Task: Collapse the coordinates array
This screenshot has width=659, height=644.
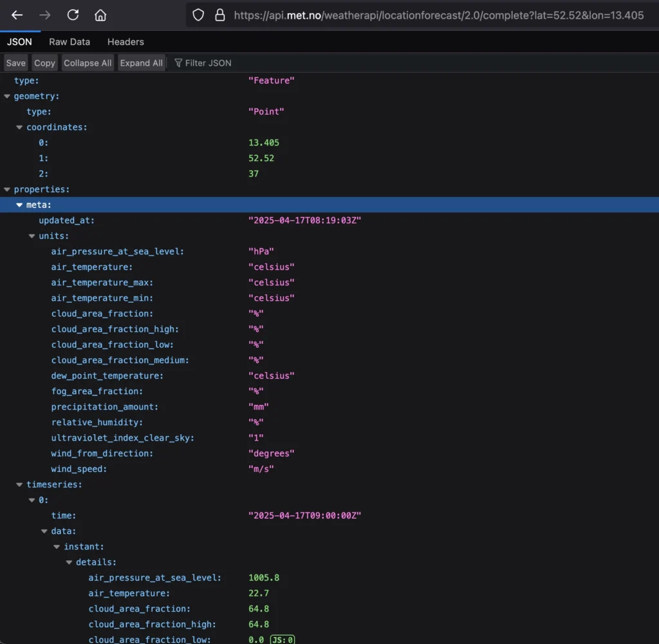Action: 20,128
